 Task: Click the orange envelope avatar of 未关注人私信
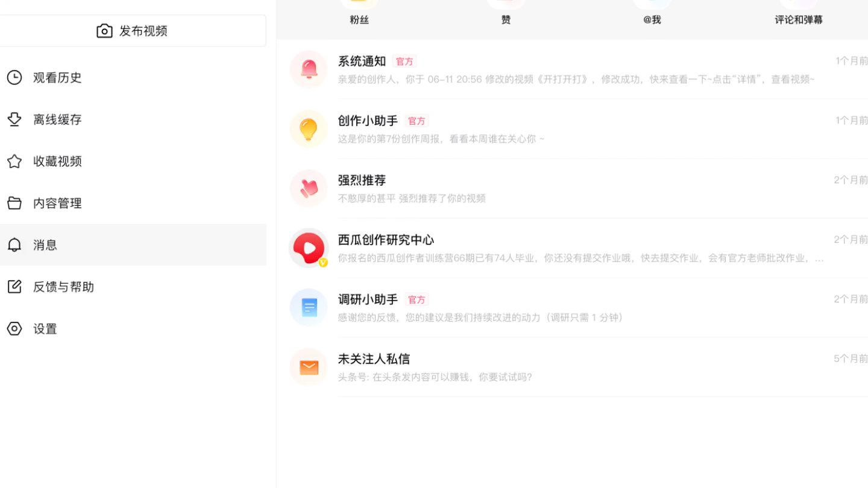(x=309, y=368)
